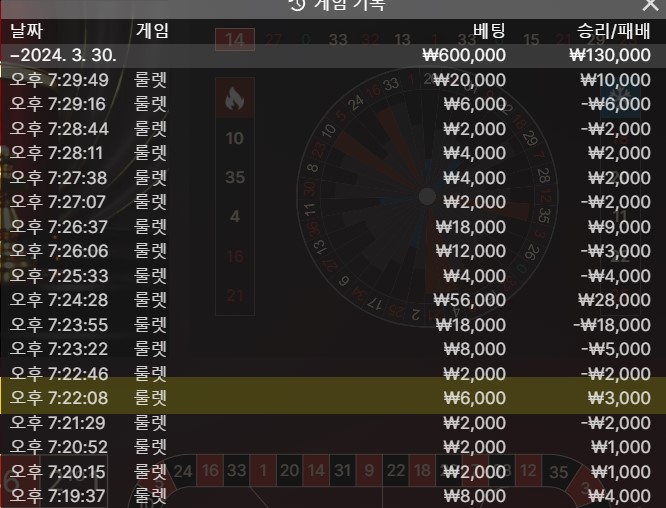Screen dimensions: 666x508
Task: Collapse the 2024. 3. 30. date group
Action: [x=333, y=55]
